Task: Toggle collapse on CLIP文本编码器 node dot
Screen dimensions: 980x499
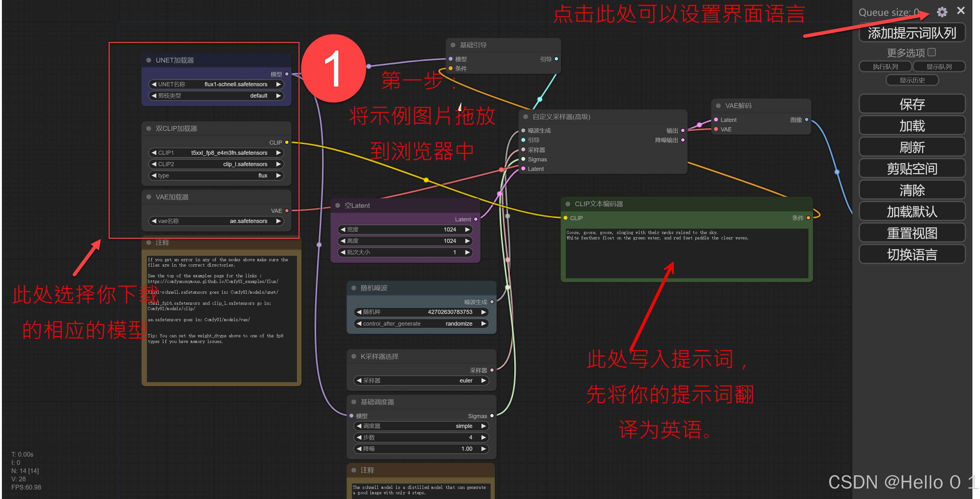Action: tap(568, 204)
